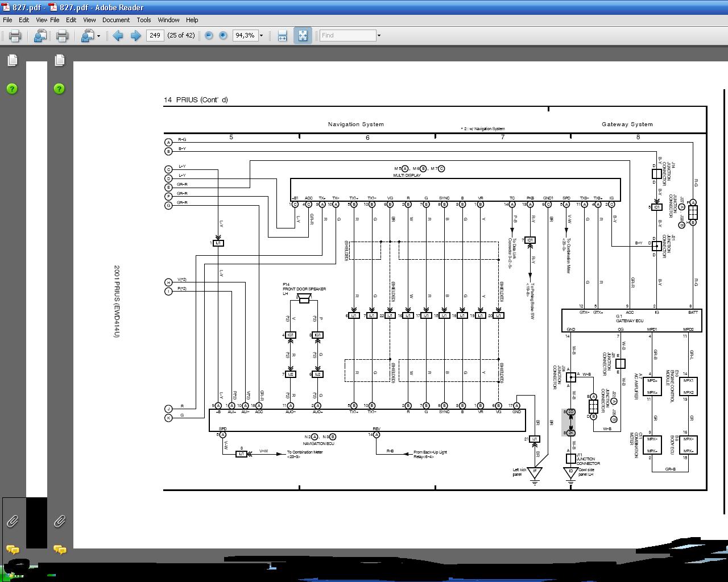Click the leftmost printer icon in toolbar

pos(15,36)
